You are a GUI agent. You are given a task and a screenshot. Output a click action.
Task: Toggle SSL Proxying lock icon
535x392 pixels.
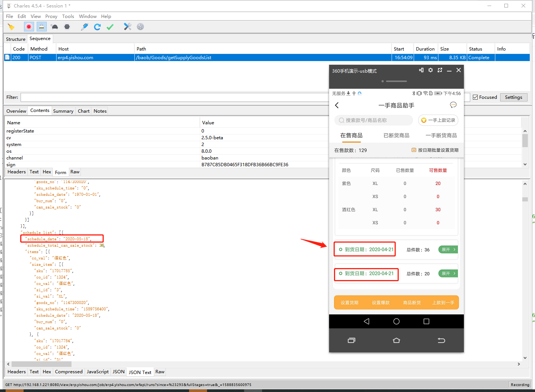point(42,27)
